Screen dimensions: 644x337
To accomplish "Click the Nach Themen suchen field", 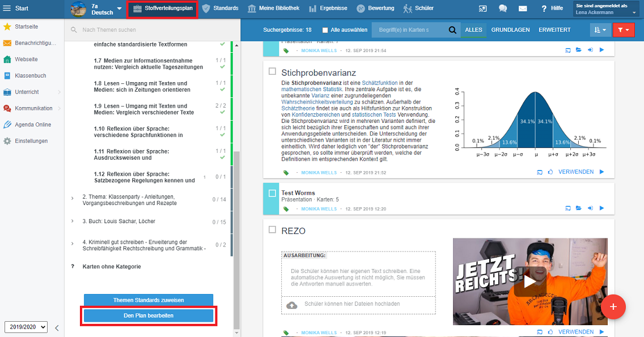I will 152,29.
